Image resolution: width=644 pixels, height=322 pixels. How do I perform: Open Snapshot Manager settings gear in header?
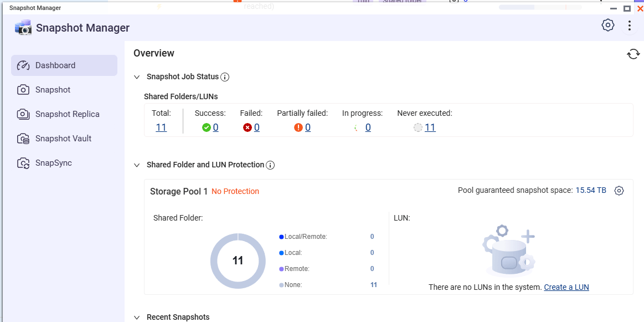pyautogui.click(x=608, y=25)
